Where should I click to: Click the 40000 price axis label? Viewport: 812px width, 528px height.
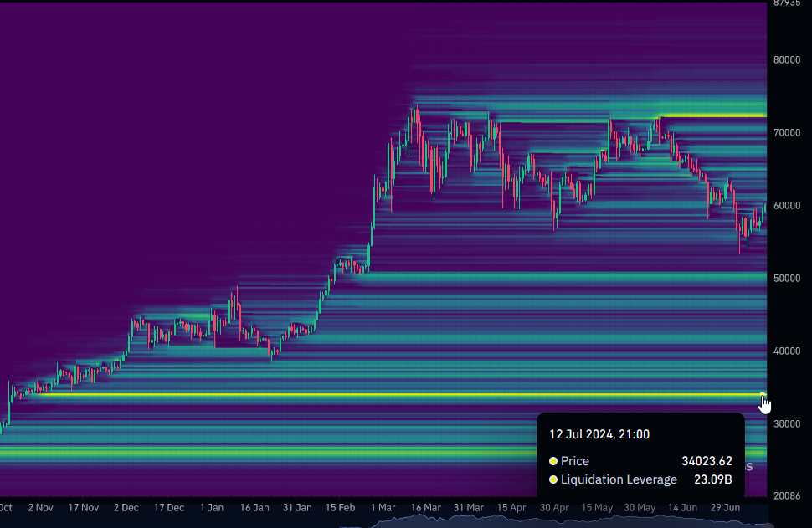787,351
